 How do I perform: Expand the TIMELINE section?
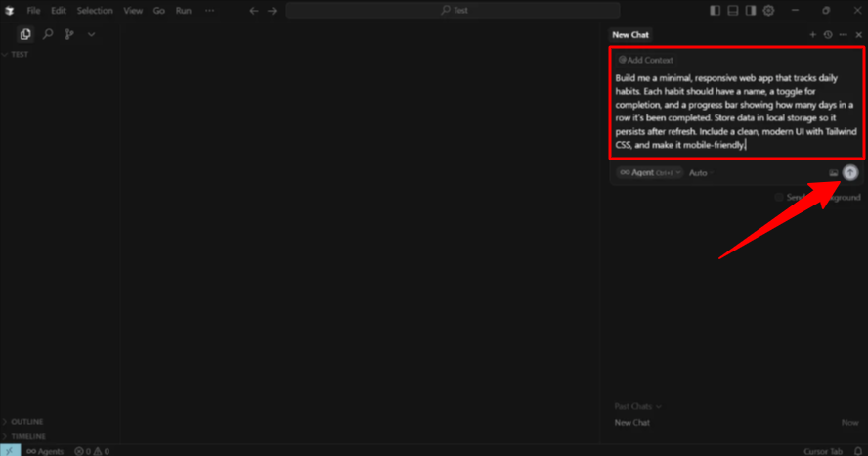27,436
